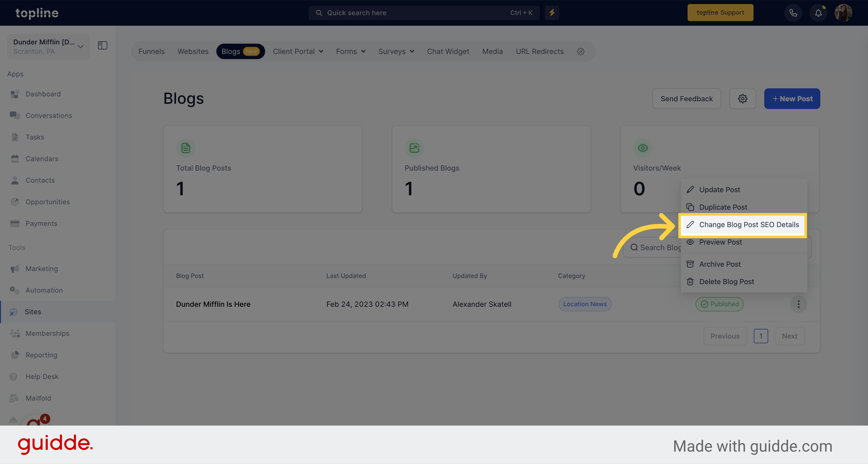Switch to the Media tab

[493, 52]
